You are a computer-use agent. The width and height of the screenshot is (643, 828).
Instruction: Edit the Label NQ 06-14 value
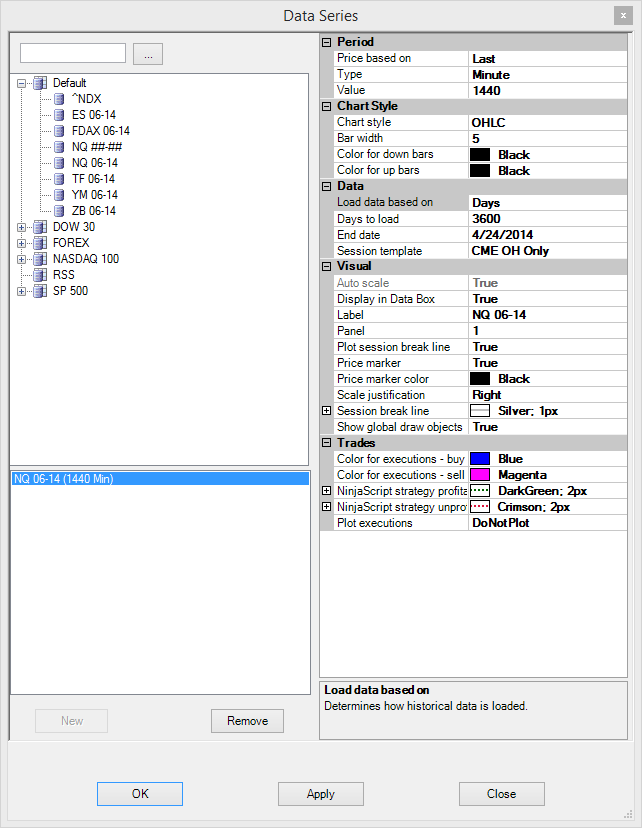click(x=548, y=315)
